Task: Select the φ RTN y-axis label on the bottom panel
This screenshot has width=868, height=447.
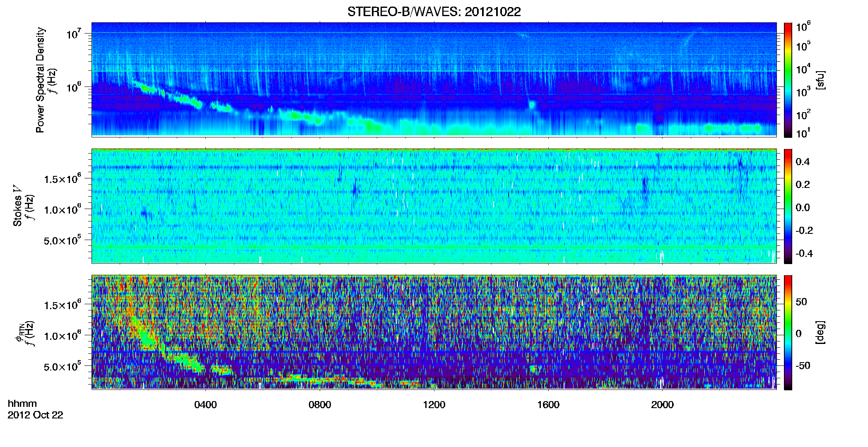Action: (x=19, y=332)
